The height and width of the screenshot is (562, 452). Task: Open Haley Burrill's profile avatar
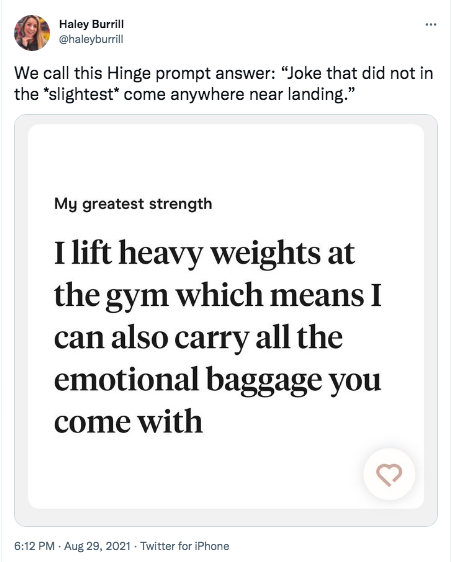point(32,33)
